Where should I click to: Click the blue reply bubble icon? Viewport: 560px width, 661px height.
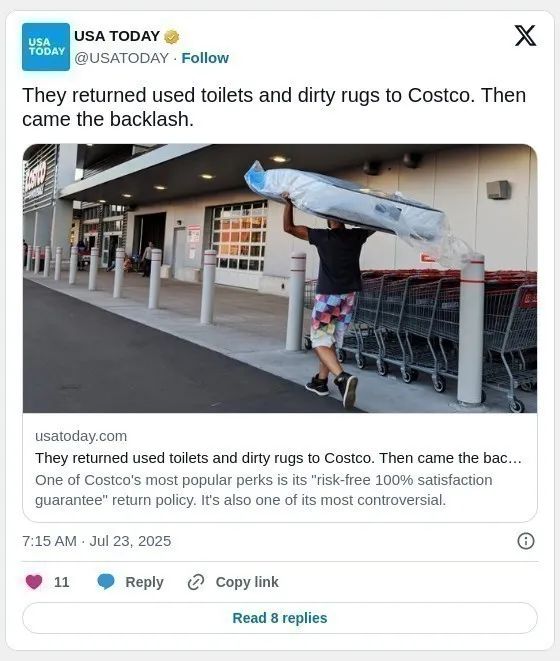tap(106, 582)
